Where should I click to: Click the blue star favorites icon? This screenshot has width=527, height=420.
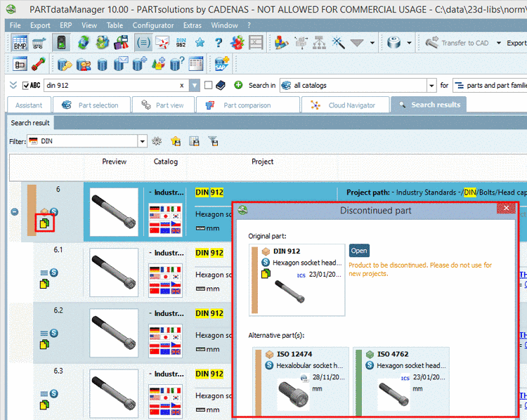(200, 43)
